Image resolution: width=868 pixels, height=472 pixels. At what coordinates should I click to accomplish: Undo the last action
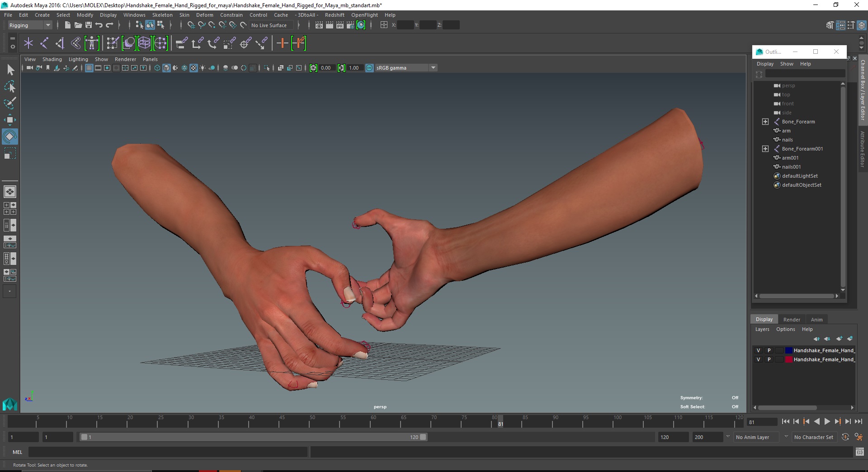[x=99, y=25]
